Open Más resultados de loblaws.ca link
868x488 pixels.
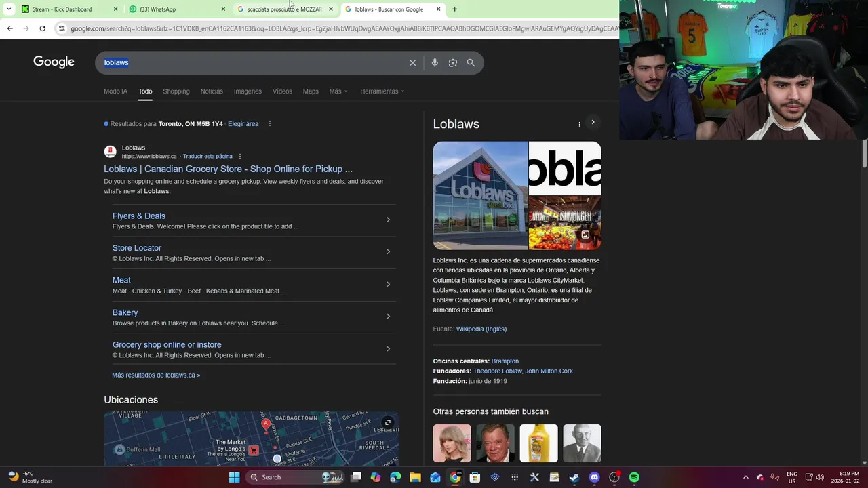(x=156, y=375)
